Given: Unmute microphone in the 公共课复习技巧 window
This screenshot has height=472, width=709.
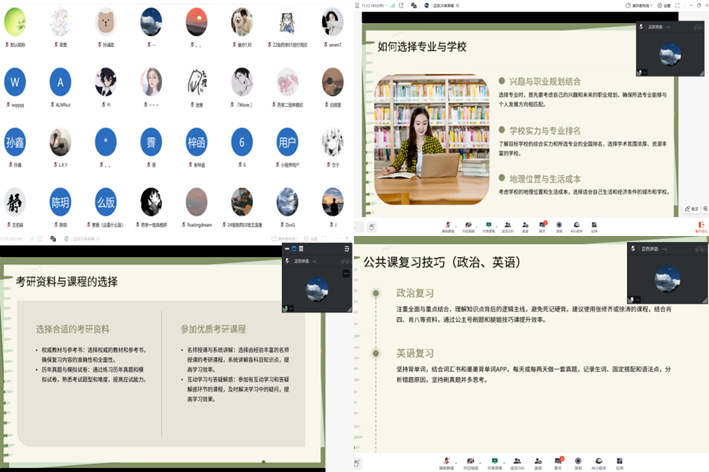Looking at the screenshot, I should (x=445, y=461).
